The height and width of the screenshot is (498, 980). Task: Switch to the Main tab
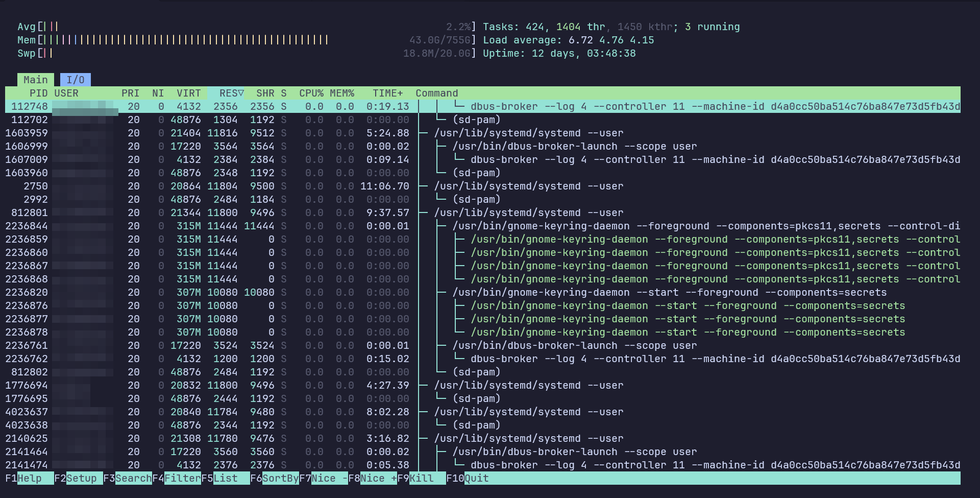click(36, 80)
